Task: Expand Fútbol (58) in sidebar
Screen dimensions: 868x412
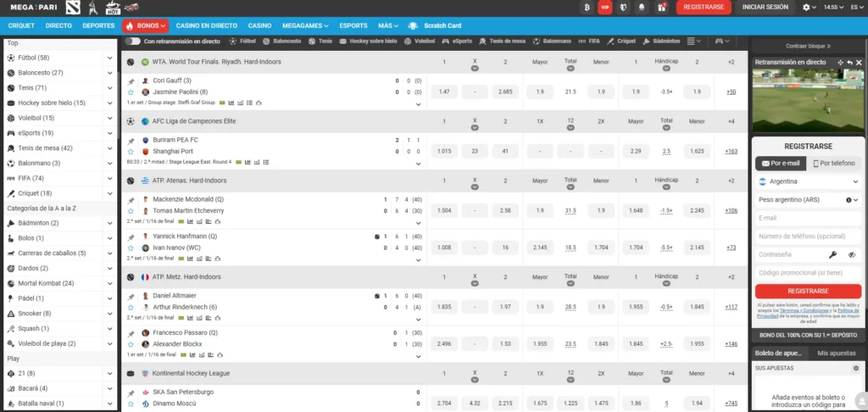Action: [x=110, y=58]
